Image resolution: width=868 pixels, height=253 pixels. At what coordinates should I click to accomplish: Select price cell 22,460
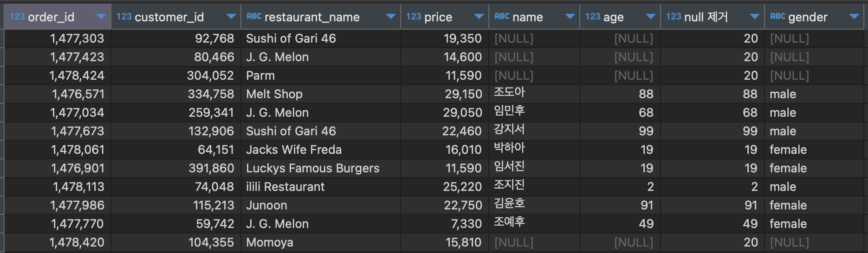click(445, 131)
